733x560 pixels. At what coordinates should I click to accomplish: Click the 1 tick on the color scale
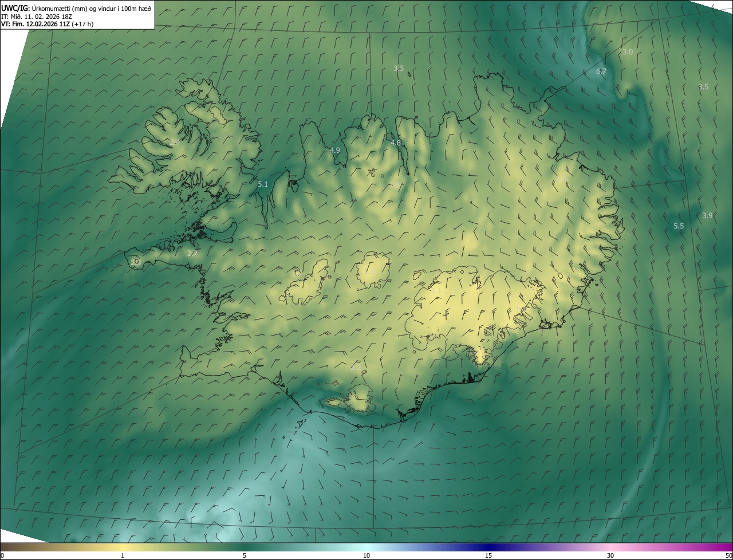point(123,555)
